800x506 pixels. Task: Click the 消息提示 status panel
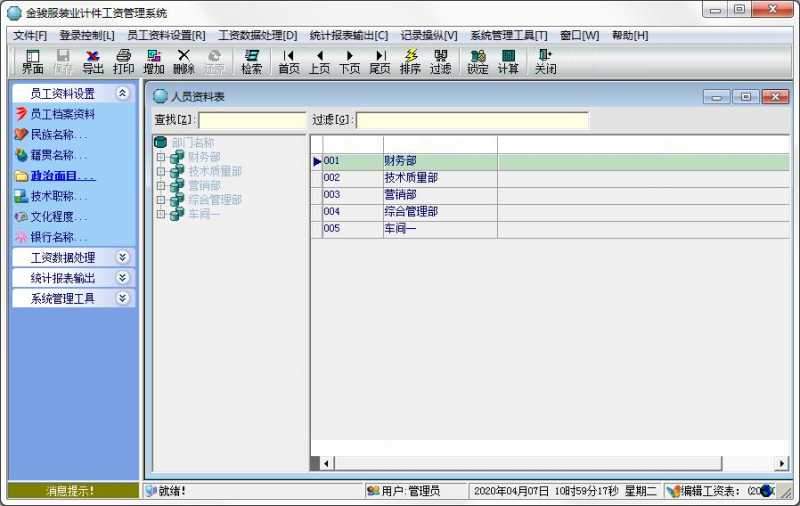click(x=73, y=491)
